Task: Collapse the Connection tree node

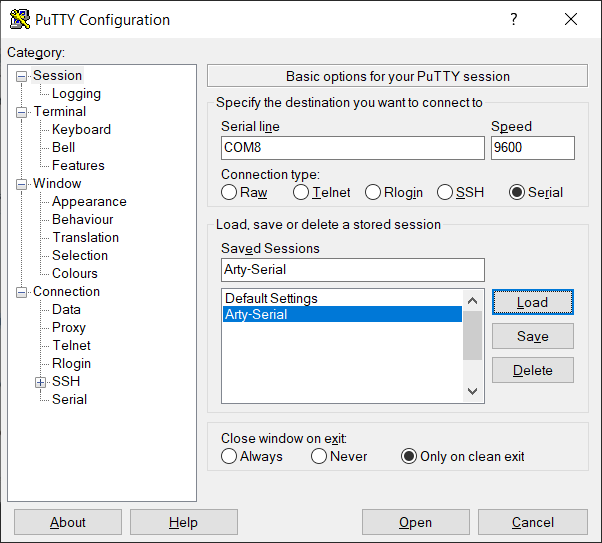Action: click(22, 293)
